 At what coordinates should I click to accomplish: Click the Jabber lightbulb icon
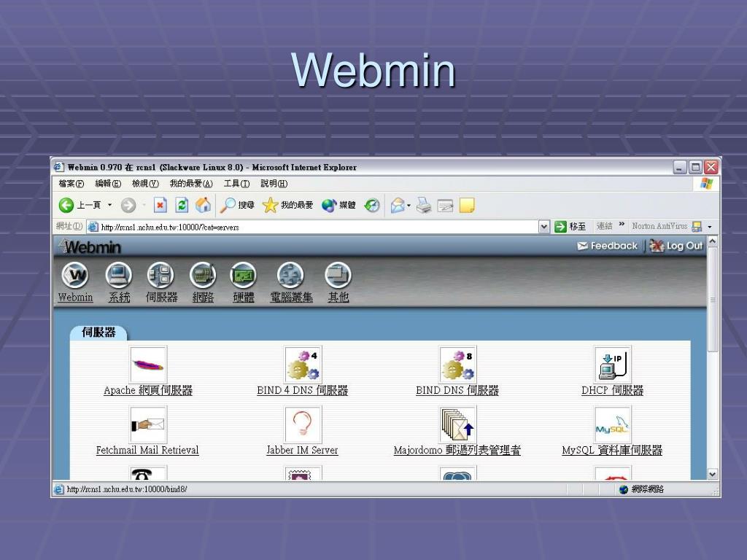[303, 424]
